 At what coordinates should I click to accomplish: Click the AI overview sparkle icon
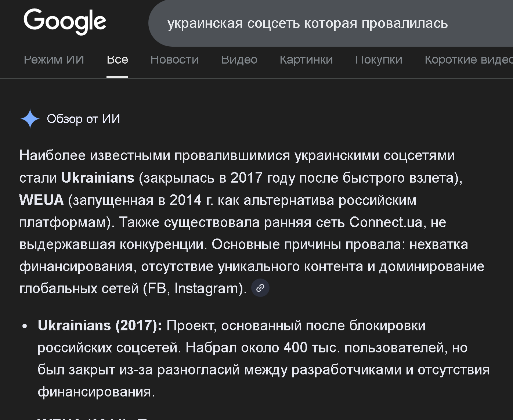coord(30,119)
